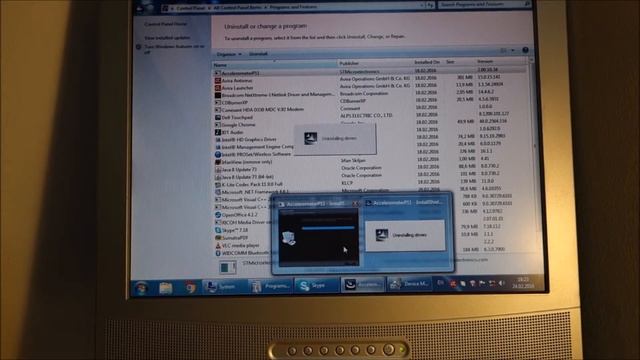Screen dimensions: 640x360
Task: Open the view options dropdown arrow
Action: 513,50
